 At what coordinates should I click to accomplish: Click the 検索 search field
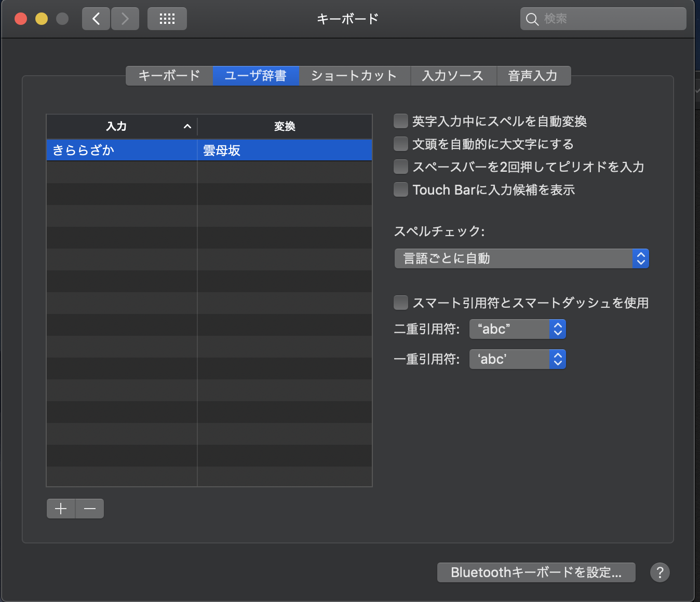(x=603, y=19)
